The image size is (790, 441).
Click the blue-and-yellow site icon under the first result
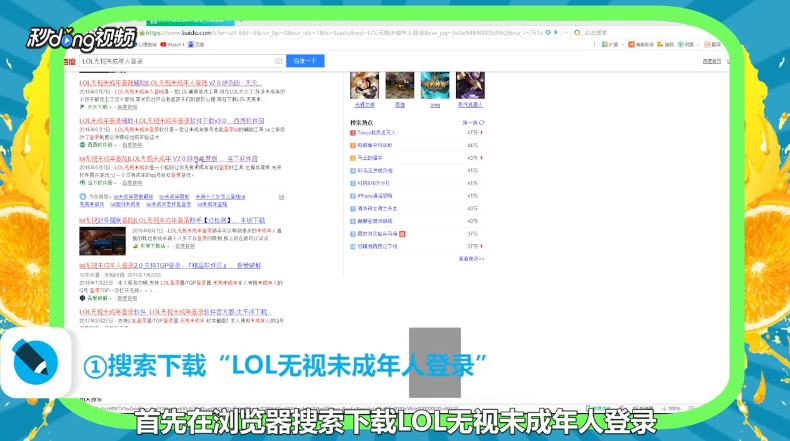[82, 107]
